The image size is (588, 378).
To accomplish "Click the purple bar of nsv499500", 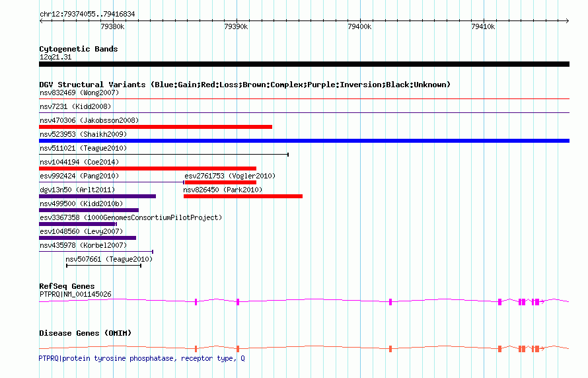I will 89,210.
